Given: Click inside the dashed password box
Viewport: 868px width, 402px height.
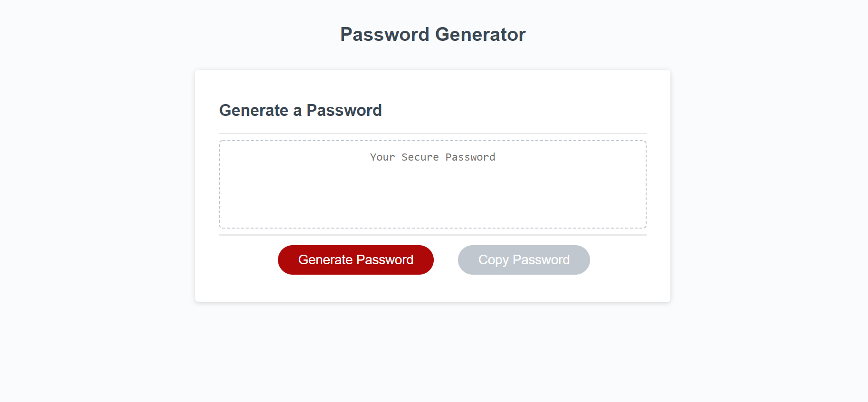Looking at the screenshot, I should click(x=432, y=200).
